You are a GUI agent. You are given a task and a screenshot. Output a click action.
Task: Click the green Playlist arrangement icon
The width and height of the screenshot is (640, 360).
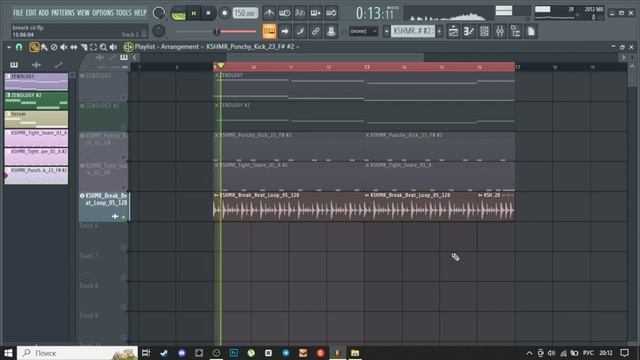pyautogui.click(x=128, y=47)
